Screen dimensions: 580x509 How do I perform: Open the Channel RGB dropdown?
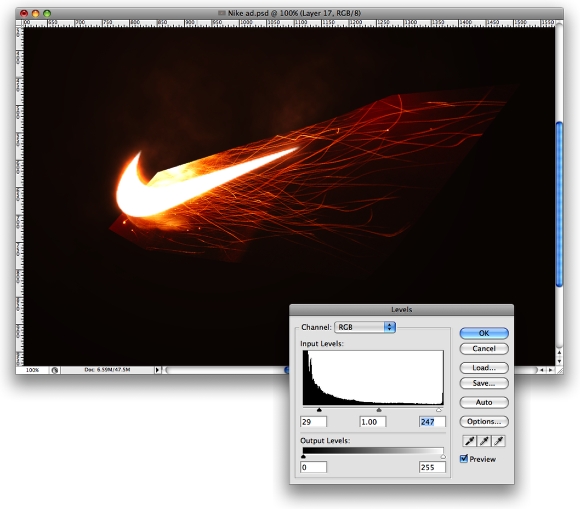(365, 327)
